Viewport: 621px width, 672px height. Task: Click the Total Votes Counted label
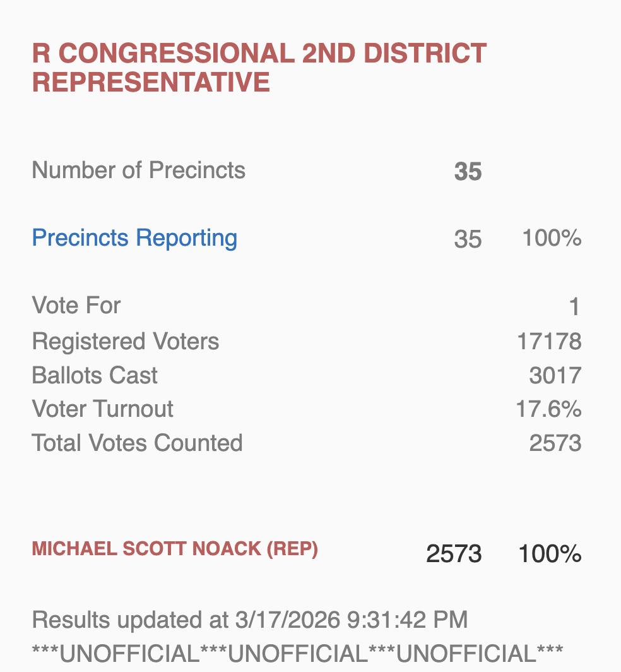pos(137,443)
